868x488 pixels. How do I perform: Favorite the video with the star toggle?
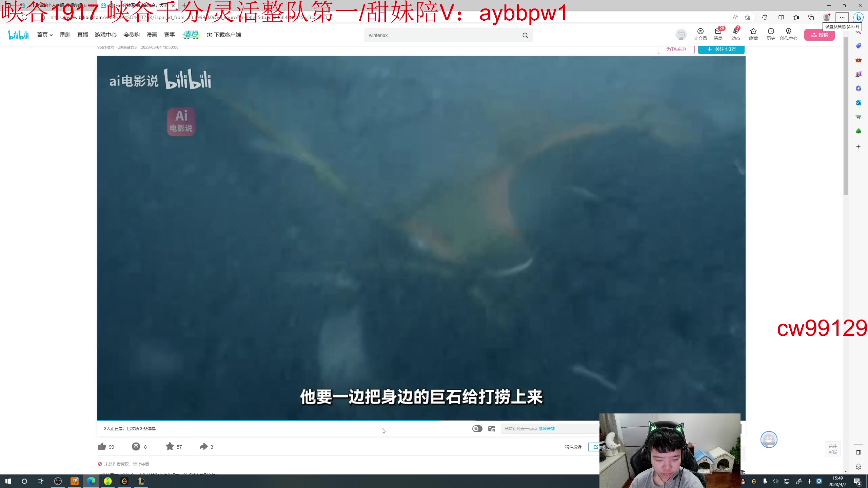pyautogui.click(x=170, y=447)
